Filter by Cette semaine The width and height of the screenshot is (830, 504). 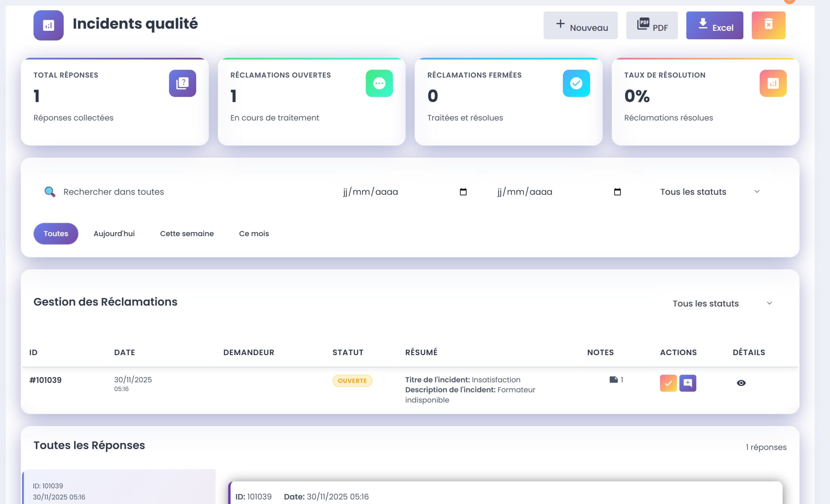[187, 234]
